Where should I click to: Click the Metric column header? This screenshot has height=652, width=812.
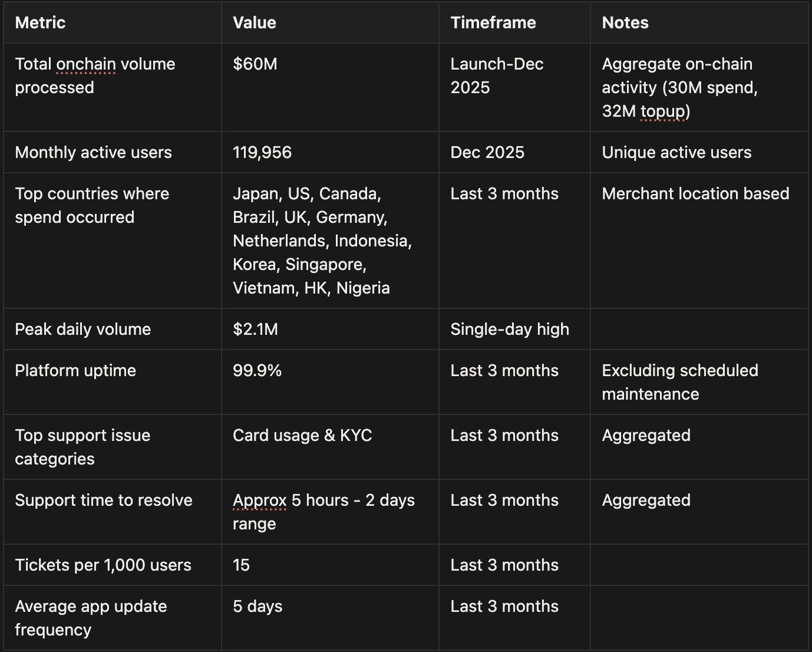click(x=40, y=23)
